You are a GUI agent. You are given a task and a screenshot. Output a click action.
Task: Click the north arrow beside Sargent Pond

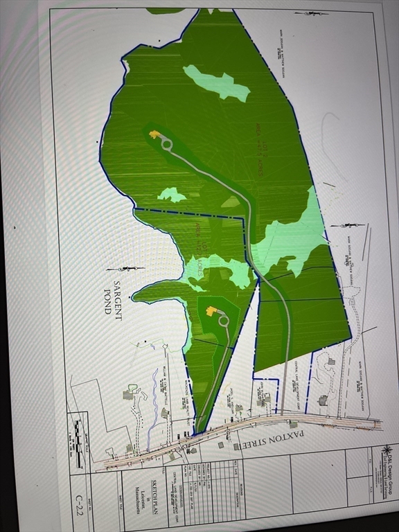125,269
